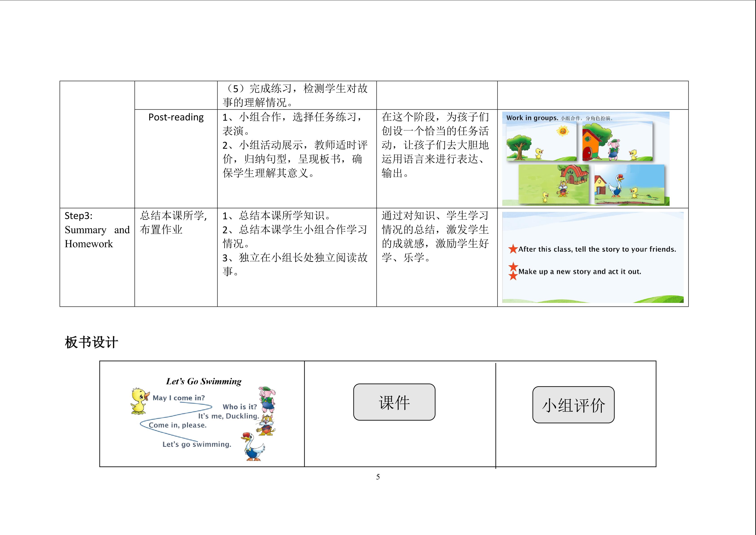Click the 通过对知识、学生学习 line
This screenshot has width=756, height=535.
(435, 216)
